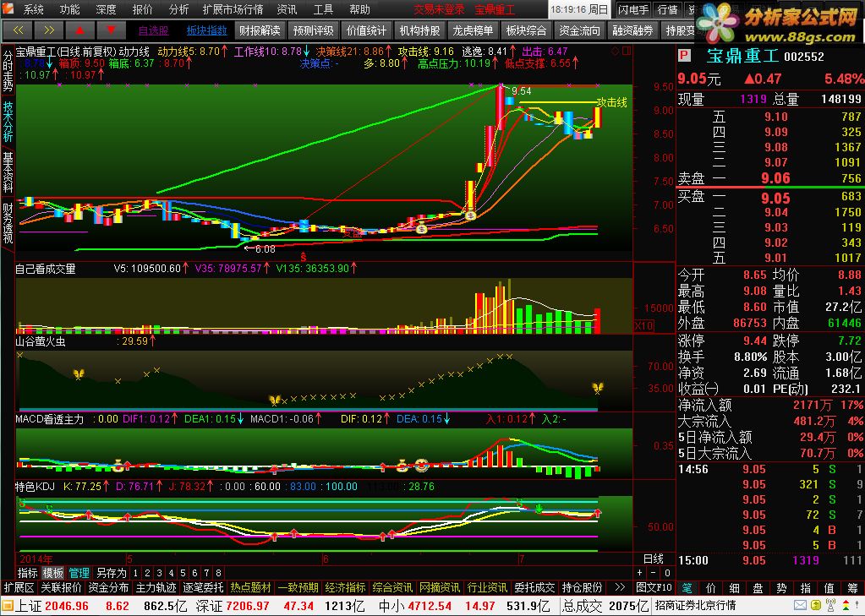The image size is (865, 616).
Task: Switch to 基本资料 side tab
Action: click(x=8, y=172)
